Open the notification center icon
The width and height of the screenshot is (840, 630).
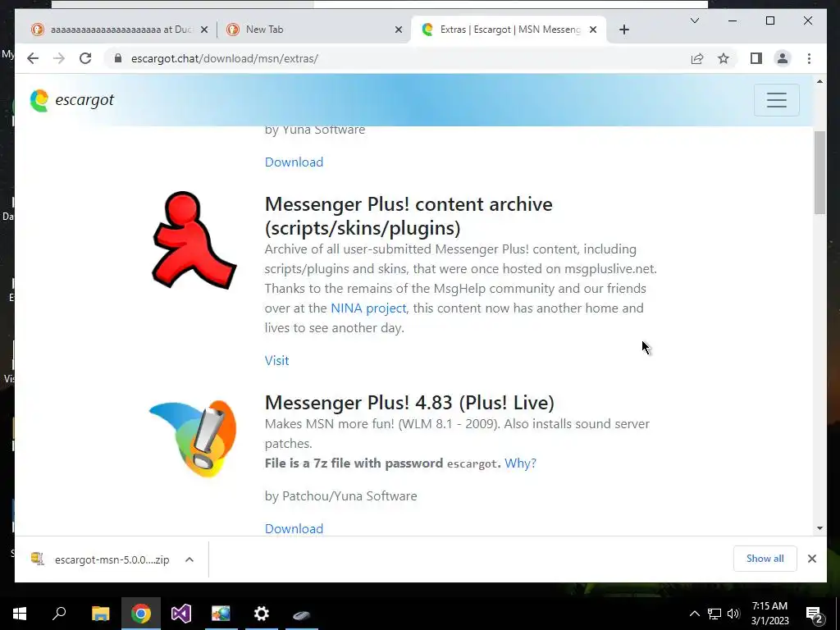(815, 614)
